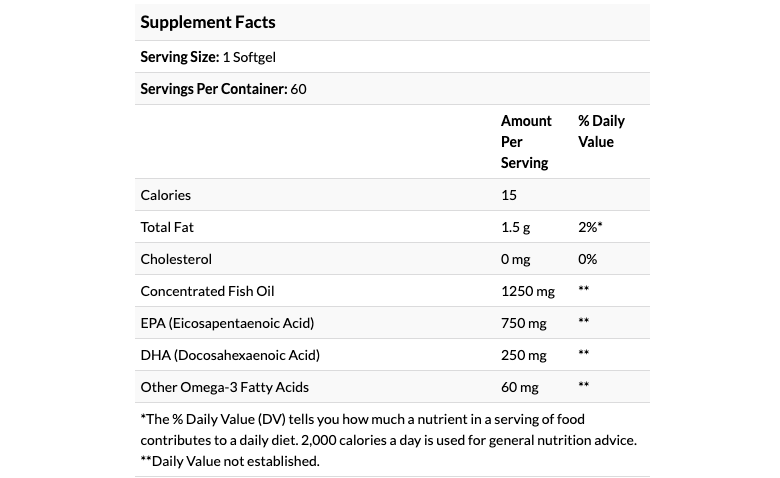Click the 0% cholesterol daily value

[588, 259]
